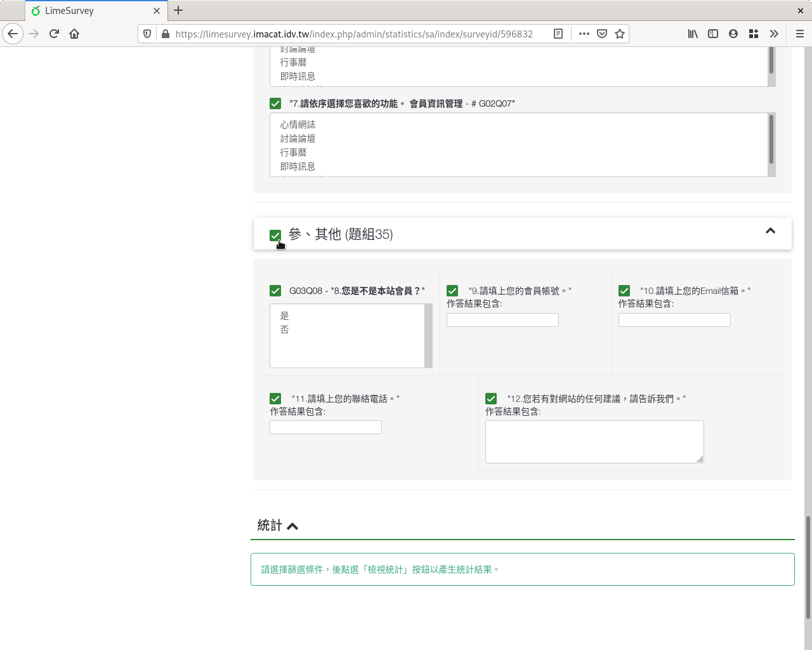The image size is (812, 650).
Task: Uncheck G03Q08 member question checkbox
Action: 275,291
